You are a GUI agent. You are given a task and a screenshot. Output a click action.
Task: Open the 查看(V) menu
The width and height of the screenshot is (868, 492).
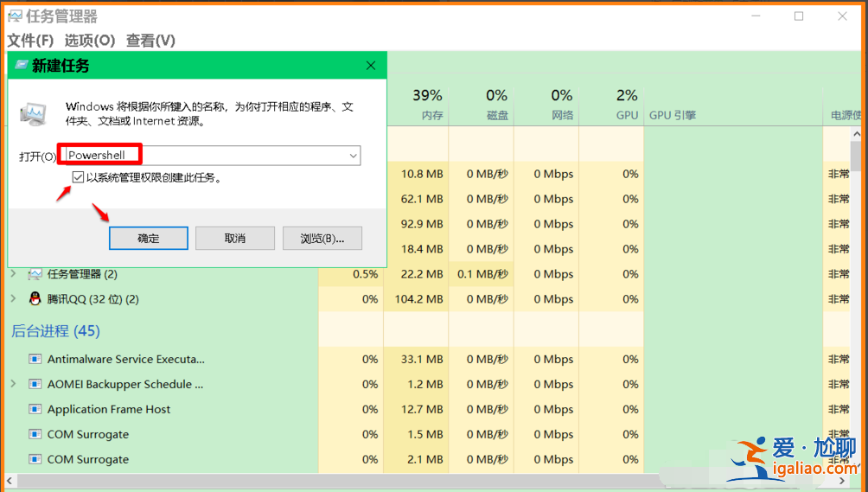pyautogui.click(x=150, y=41)
